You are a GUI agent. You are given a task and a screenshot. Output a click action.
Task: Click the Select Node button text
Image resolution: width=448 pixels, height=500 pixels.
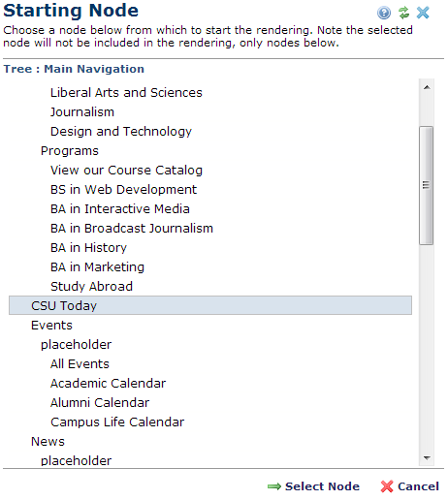[x=322, y=486]
